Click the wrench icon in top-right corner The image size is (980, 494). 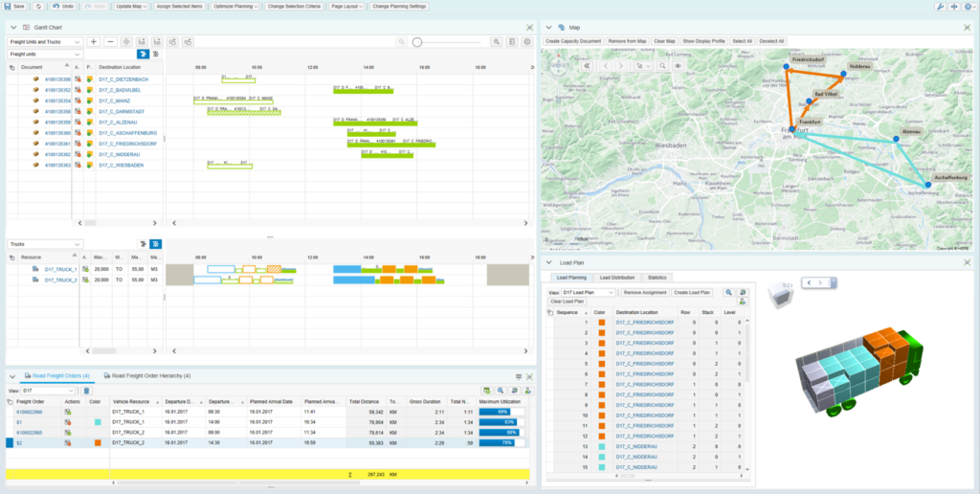pos(940,7)
